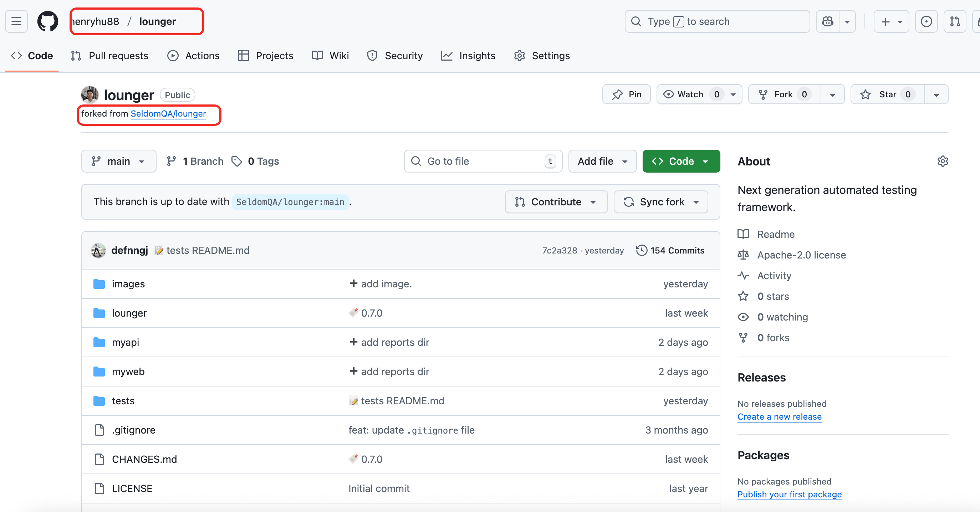
Task: Click the issues circle icon in header
Action: coord(926,21)
